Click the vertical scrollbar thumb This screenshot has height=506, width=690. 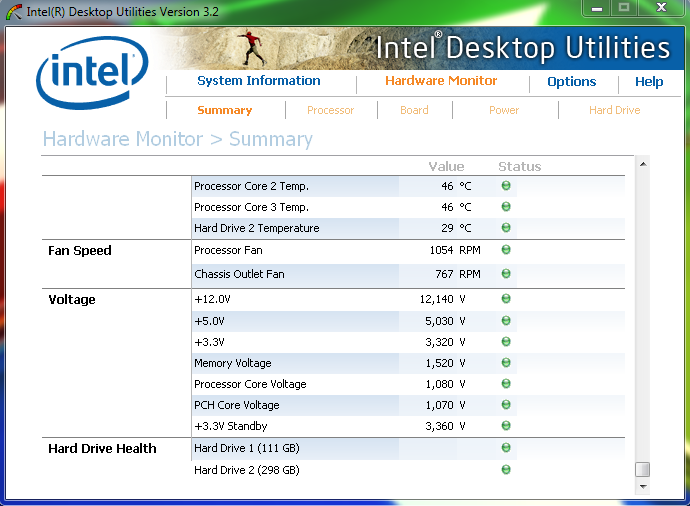click(643, 469)
